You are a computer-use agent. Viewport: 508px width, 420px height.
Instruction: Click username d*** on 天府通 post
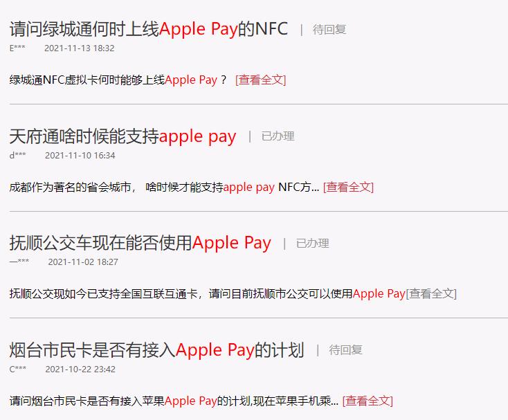coord(17,156)
